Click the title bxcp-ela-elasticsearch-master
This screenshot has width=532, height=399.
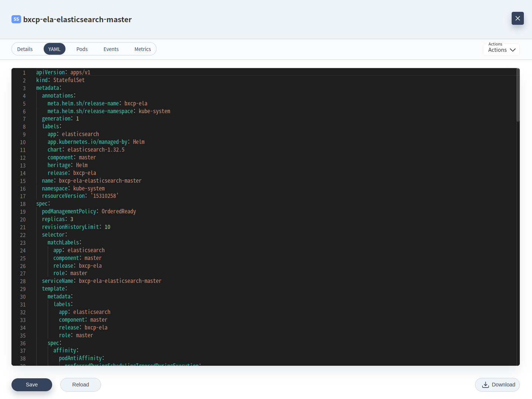(77, 19)
